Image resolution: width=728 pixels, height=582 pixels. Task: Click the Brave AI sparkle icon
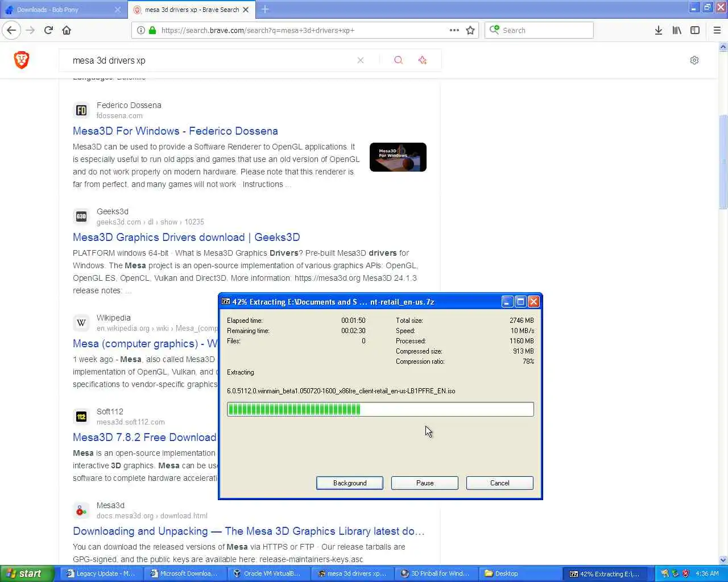click(x=422, y=60)
